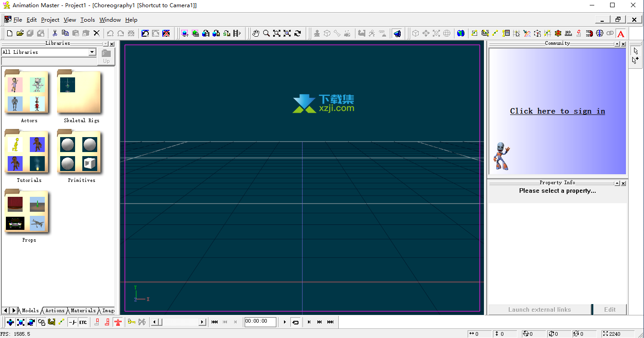Toggle the scale key filter icon

21,322
